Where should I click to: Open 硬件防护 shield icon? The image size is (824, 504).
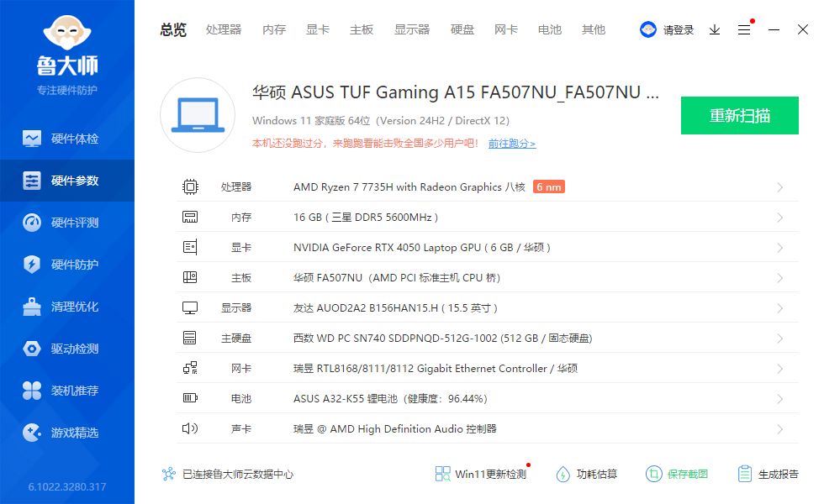[32, 264]
